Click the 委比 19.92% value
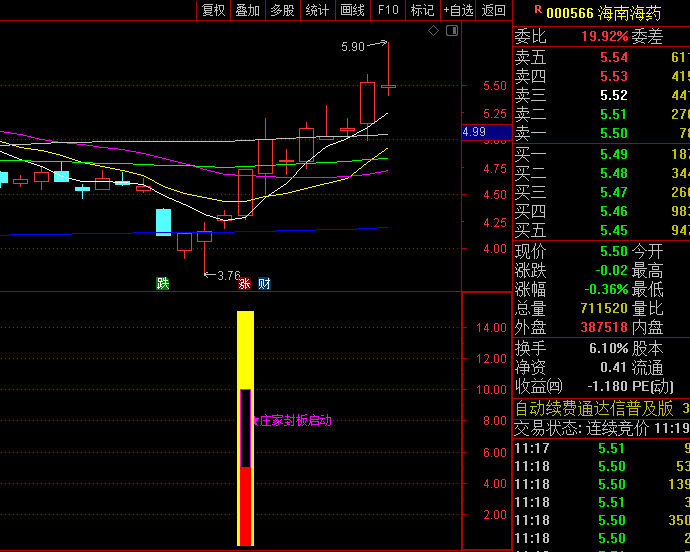This screenshot has height=552, width=690. click(605, 36)
